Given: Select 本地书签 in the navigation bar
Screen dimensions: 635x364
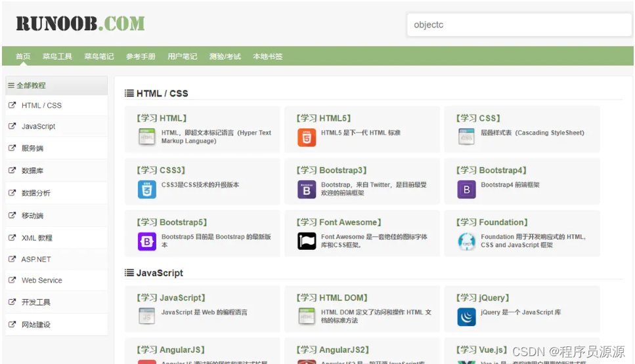Looking at the screenshot, I should [268, 56].
